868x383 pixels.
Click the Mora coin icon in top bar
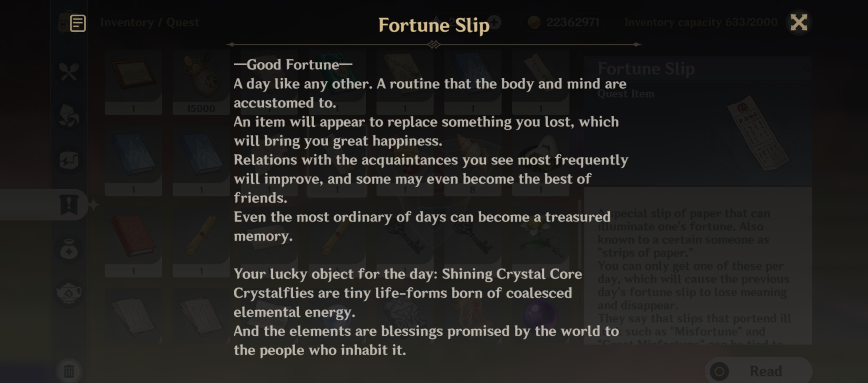pyautogui.click(x=534, y=23)
